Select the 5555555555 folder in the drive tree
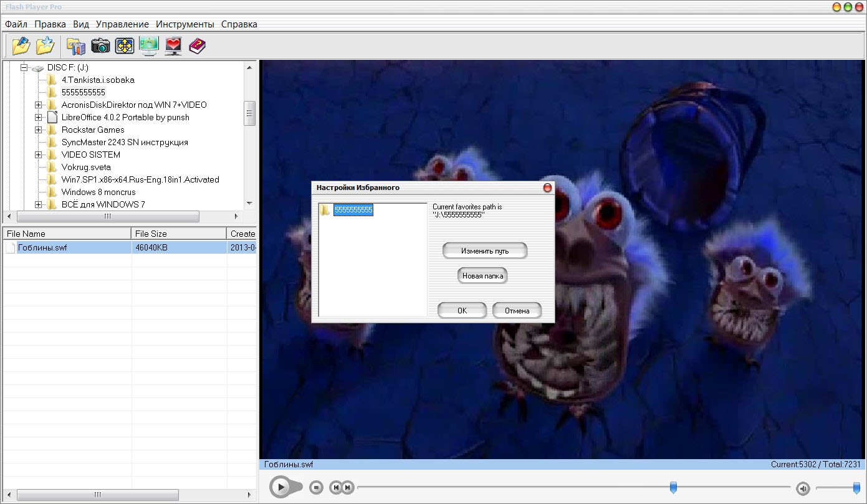This screenshot has height=504, width=867. [84, 92]
